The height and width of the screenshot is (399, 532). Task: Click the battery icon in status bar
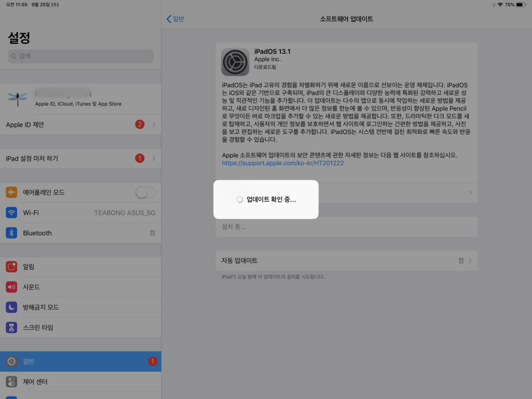pyautogui.click(x=521, y=5)
